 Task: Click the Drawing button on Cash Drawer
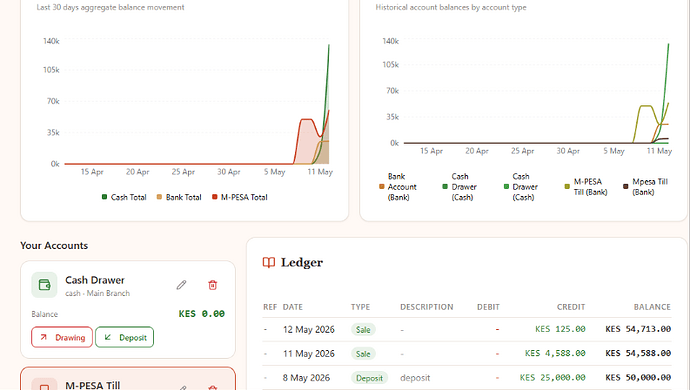click(x=62, y=337)
